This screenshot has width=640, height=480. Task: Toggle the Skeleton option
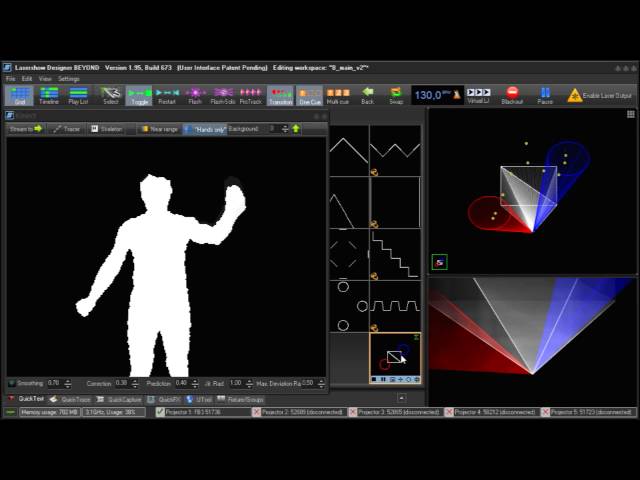(107, 129)
